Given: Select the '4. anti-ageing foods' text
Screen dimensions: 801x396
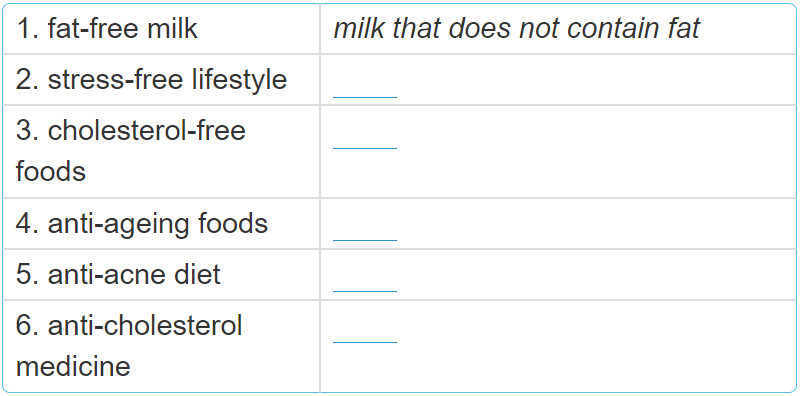Looking at the screenshot, I should point(142,224).
